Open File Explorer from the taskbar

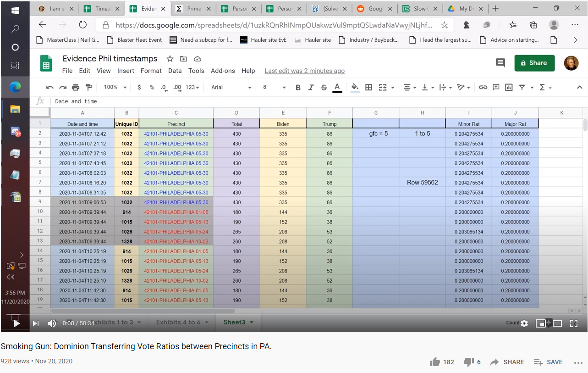[15, 109]
